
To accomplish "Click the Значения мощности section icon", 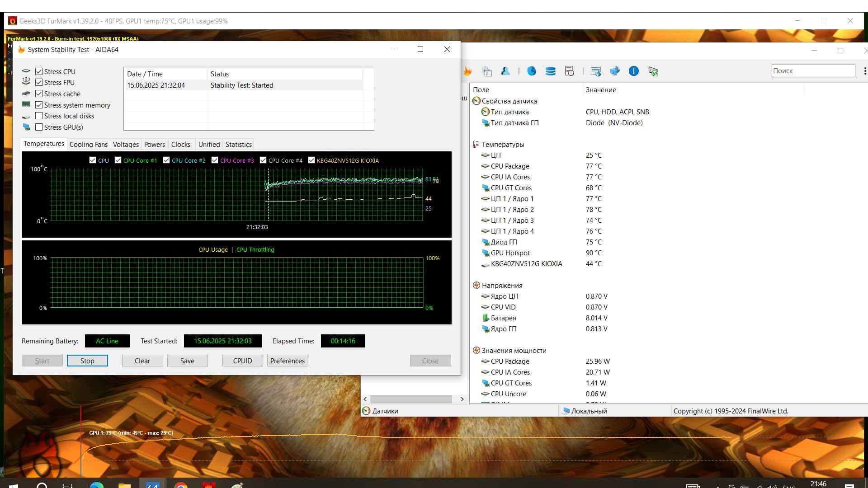I will [x=476, y=350].
